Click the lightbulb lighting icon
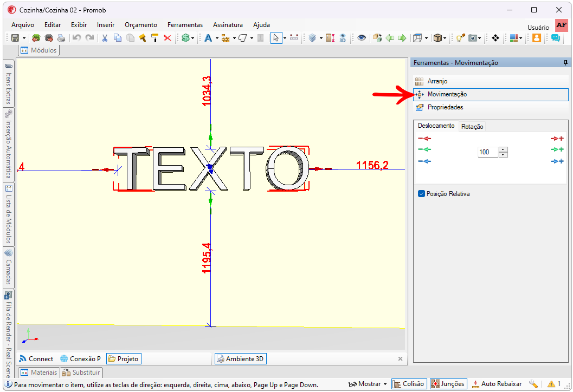 coord(460,38)
